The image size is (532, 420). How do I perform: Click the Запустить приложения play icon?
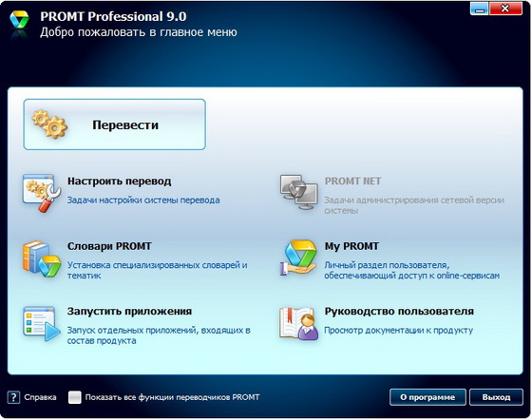(x=42, y=323)
